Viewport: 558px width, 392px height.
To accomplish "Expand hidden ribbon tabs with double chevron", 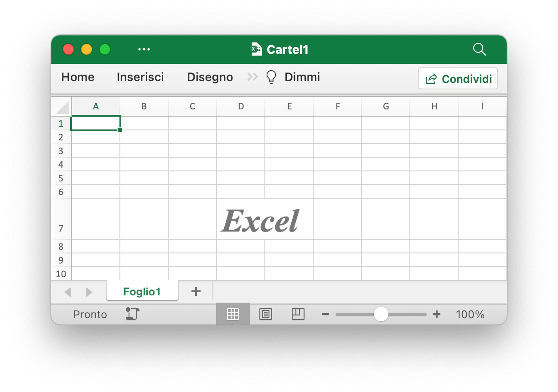I will pos(253,77).
